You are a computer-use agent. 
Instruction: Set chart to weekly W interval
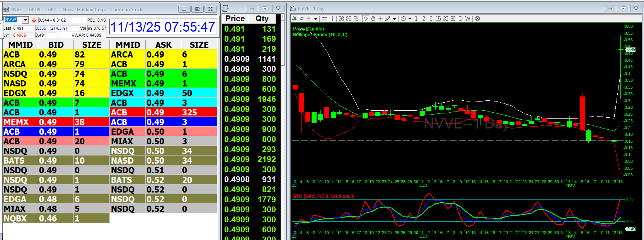(x=468, y=19)
